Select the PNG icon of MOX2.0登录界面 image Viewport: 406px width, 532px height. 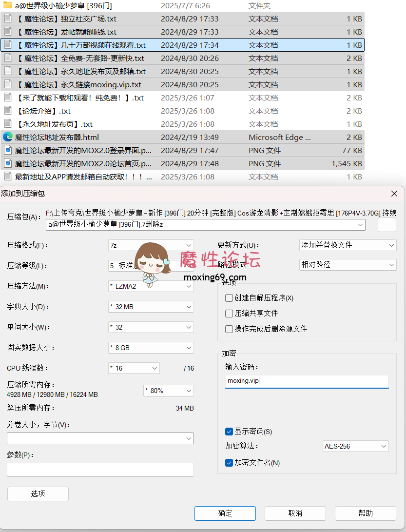(8, 150)
